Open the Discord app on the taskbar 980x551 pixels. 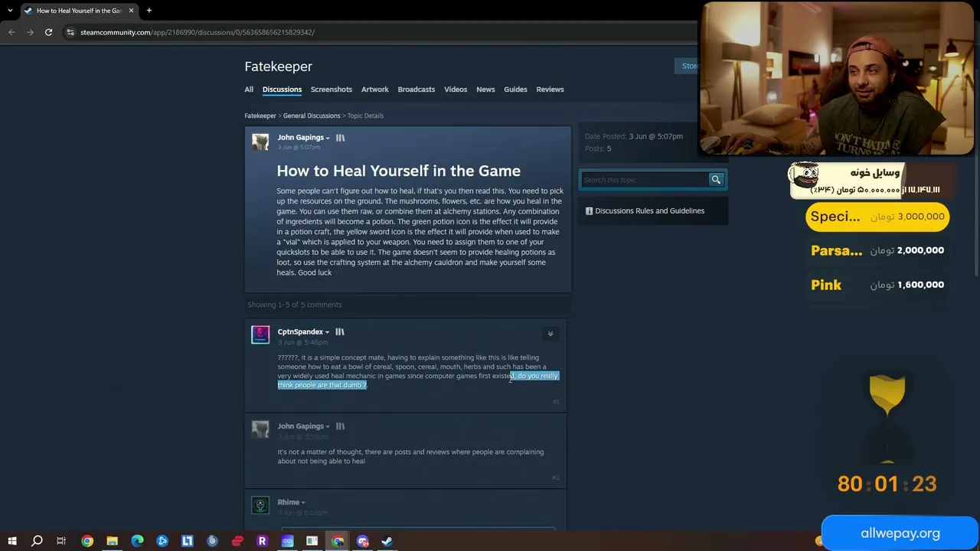(362, 541)
